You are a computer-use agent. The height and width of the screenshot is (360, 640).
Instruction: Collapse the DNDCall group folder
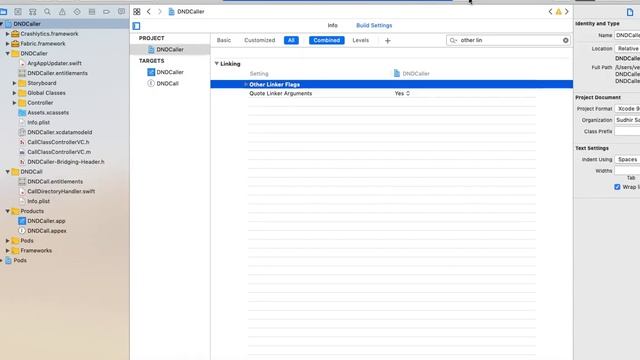click(7, 172)
